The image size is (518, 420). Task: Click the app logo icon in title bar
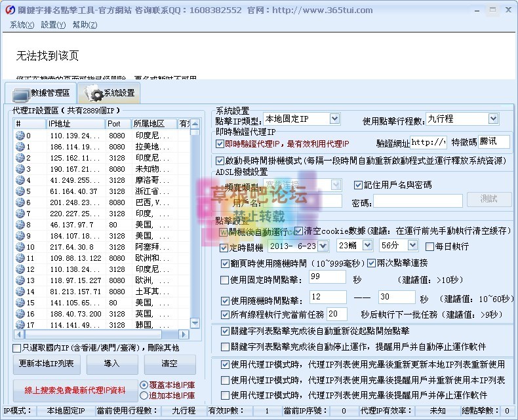pos(10,10)
